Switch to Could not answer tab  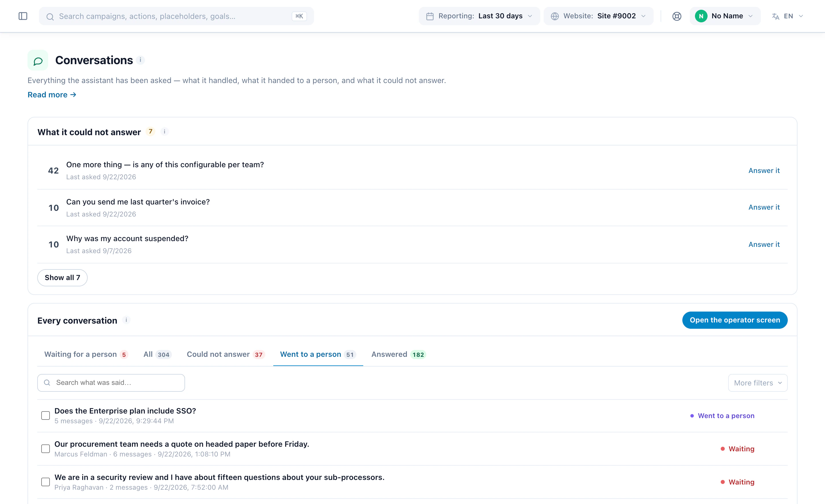226,354
